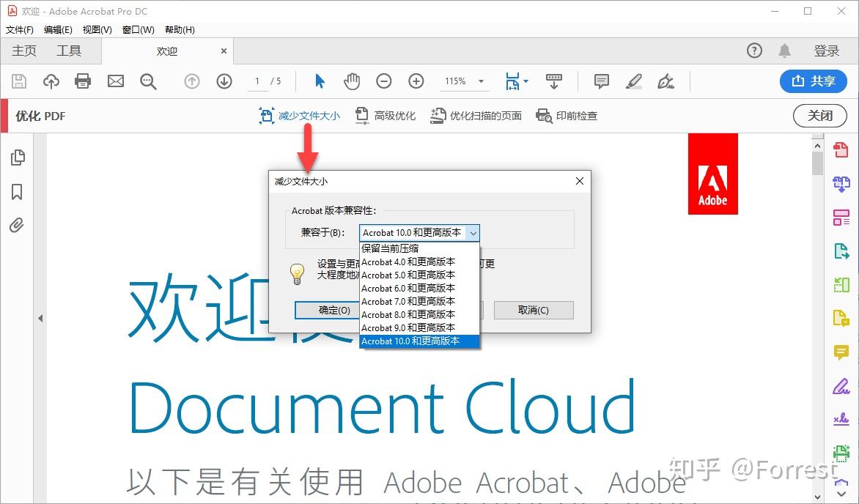Go to next page arrow
This screenshot has width=859, height=504.
pos(224,81)
